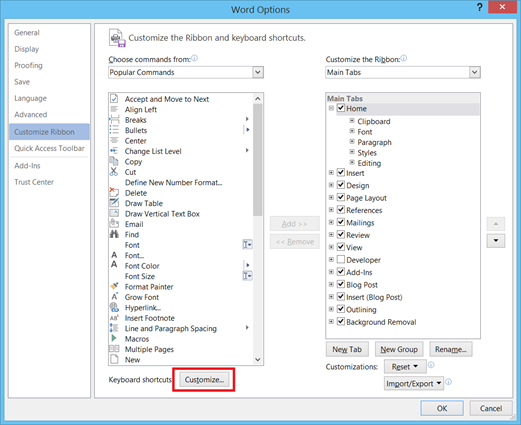This screenshot has height=425, width=521.
Task: Click the New Tab button
Action: pos(347,349)
